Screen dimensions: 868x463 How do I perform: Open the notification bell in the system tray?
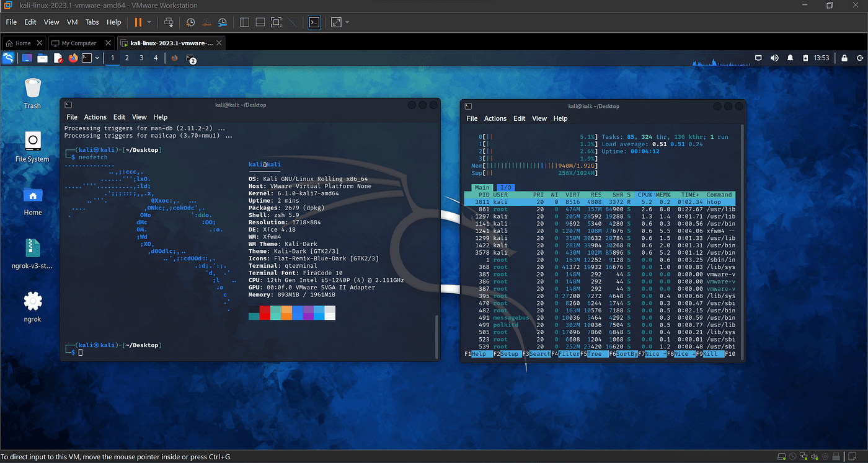tap(790, 58)
